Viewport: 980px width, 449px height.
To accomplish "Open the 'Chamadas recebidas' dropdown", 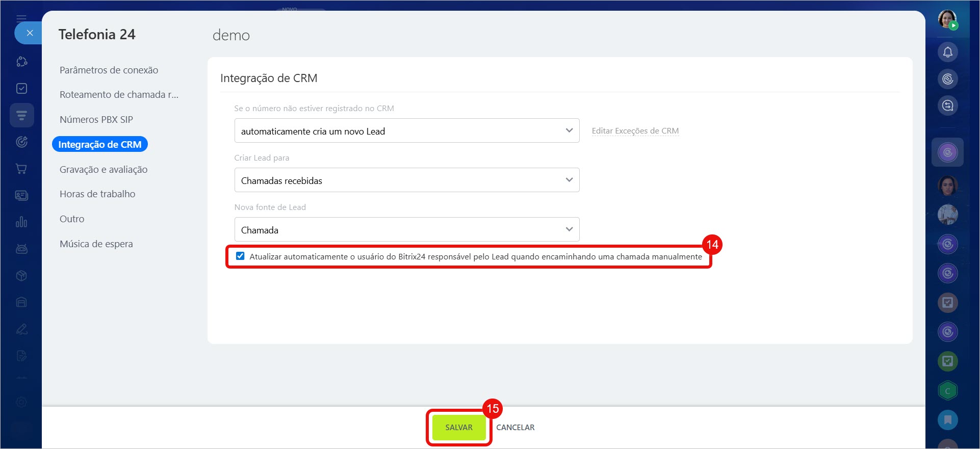I will [x=406, y=180].
